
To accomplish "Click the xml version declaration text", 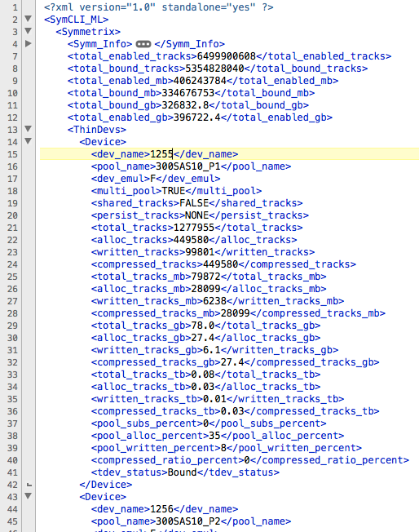I will [x=159, y=7].
